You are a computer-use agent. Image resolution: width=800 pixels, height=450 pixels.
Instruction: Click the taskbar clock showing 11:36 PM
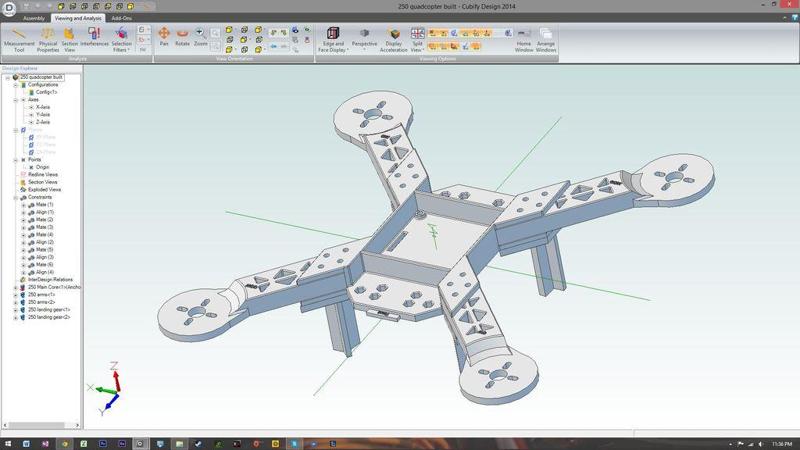point(782,444)
